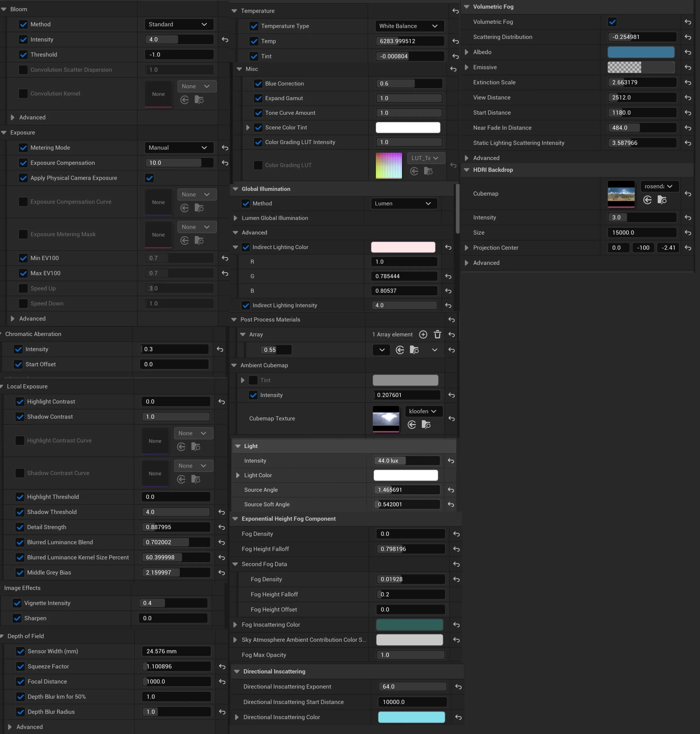Screen dimensions: 700x734
Task: Collapse the Volumetric Fog section
Action: coord(466,7)
